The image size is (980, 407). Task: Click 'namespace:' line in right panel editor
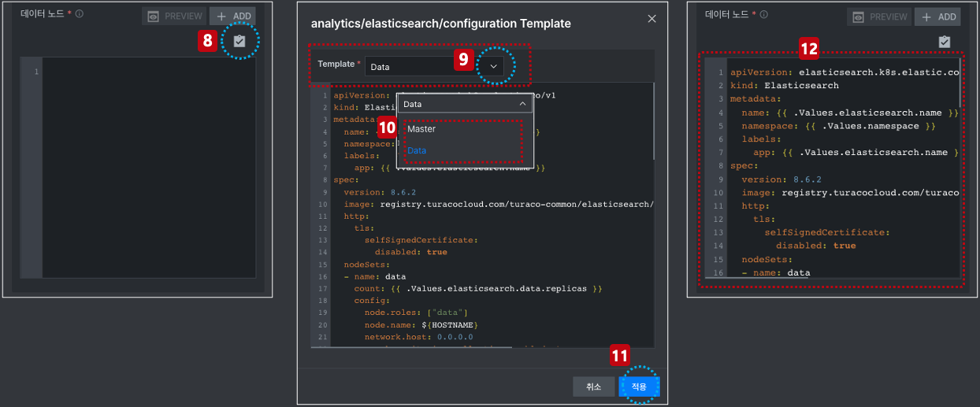[838, 126]
